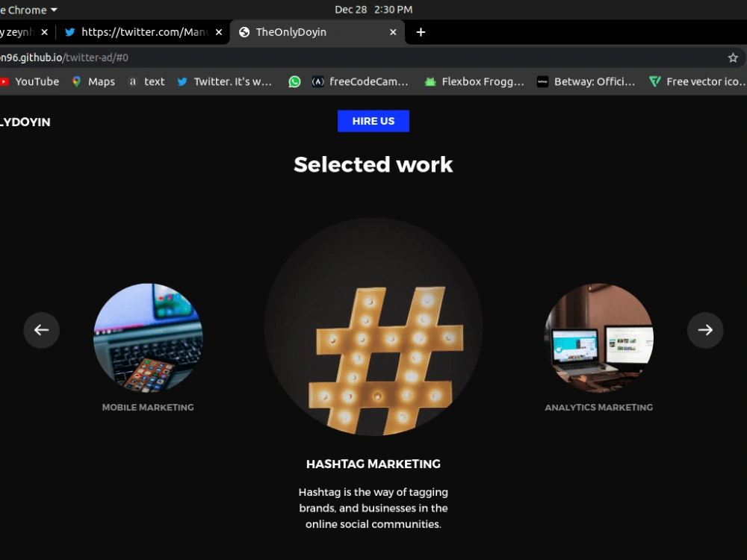
Task: Switch to the https://twitter.com/Man tab
Action: click(x=142, y=32)
